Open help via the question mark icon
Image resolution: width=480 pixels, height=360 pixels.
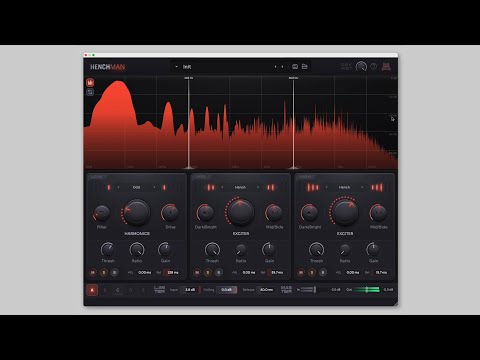click(374, 67)
